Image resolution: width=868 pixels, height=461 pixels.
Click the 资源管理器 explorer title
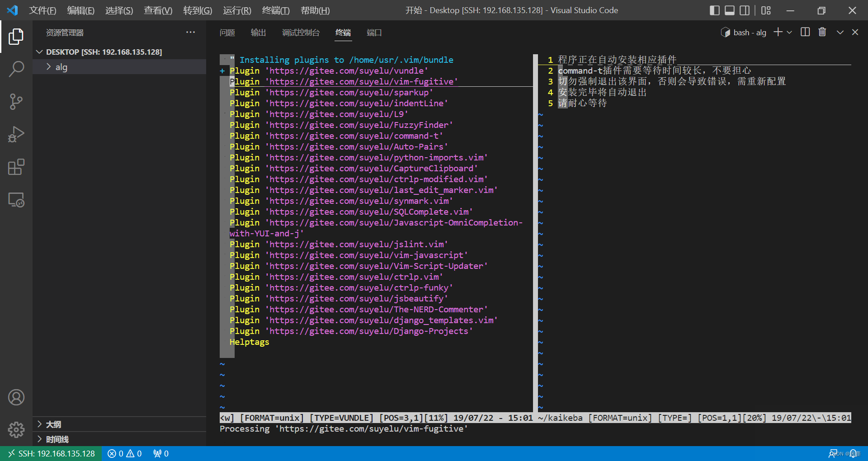click(65, 33)
